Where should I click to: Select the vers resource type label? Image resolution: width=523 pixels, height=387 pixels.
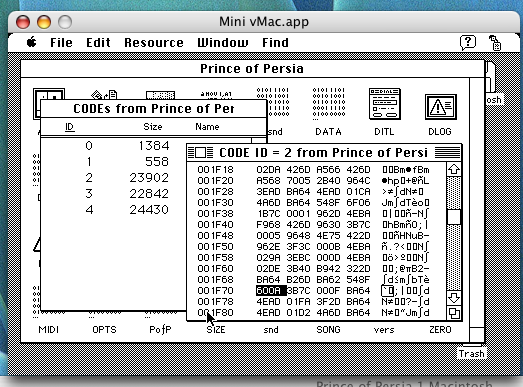384,330
